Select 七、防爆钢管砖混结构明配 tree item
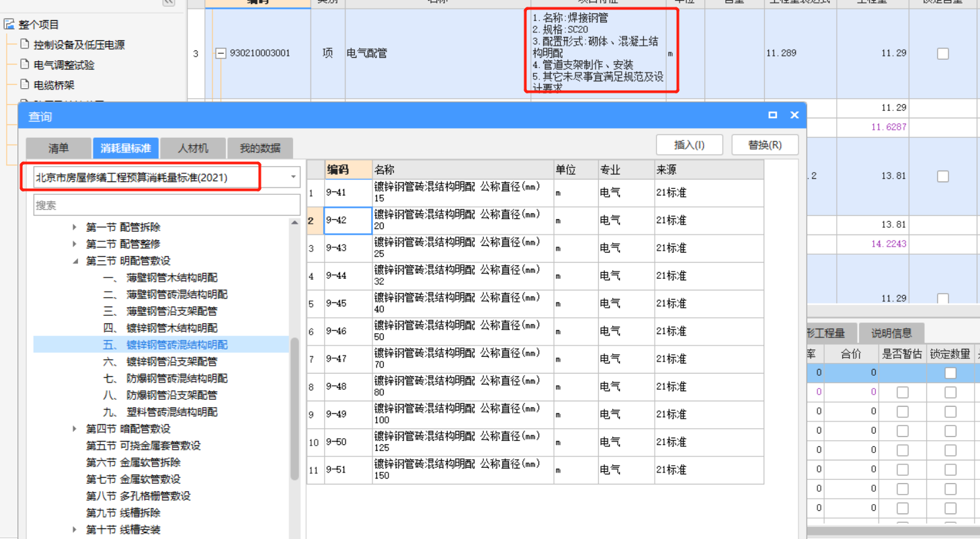The image size is (980, 539). (x=165, y=378)
